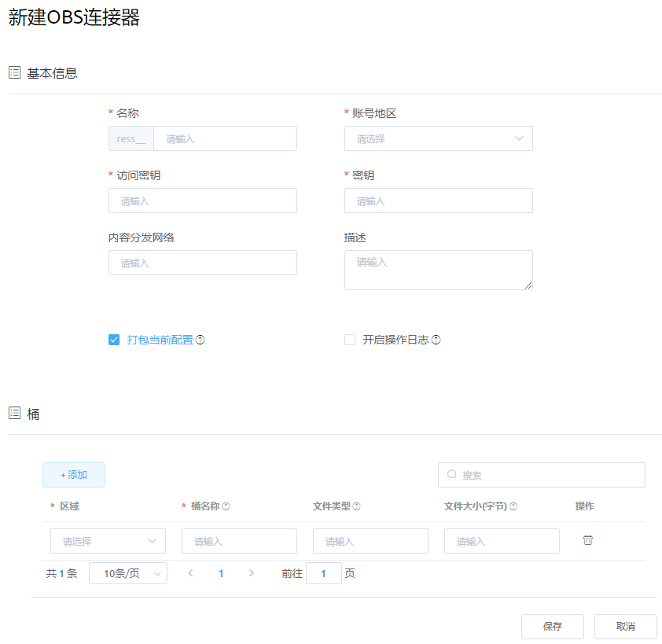Click the 桶 section list icon
Screen dimensions: 662x644
(x=14, y=413)
